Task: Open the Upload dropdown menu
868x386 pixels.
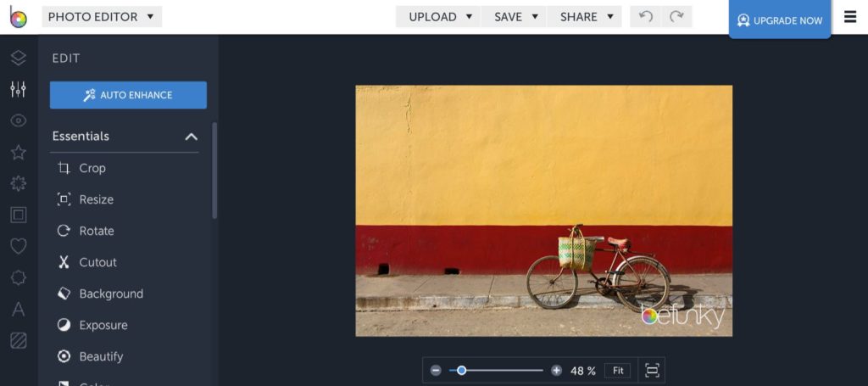Action: click(438, 17)
